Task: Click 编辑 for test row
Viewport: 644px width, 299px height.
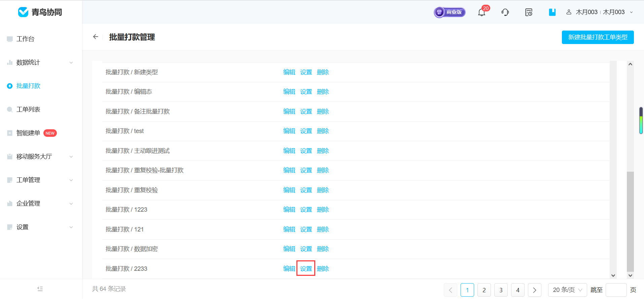Action: click(289, 131)
